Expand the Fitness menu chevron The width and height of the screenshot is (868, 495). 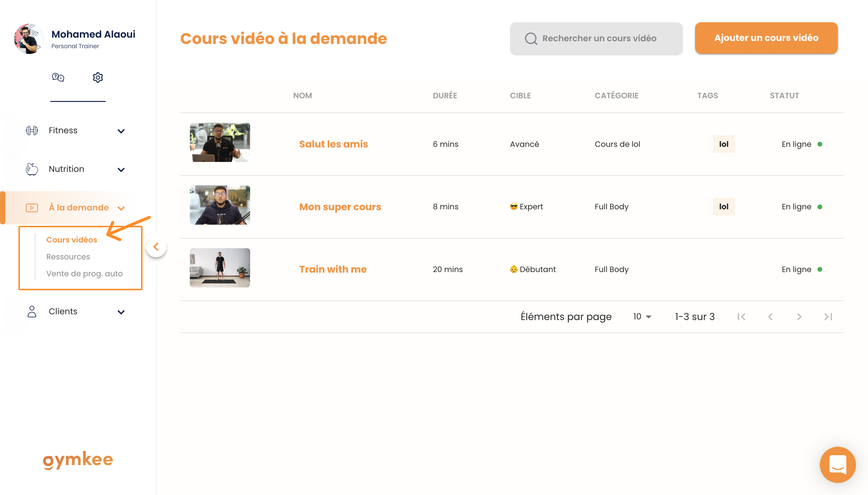[x=121, y=131]
